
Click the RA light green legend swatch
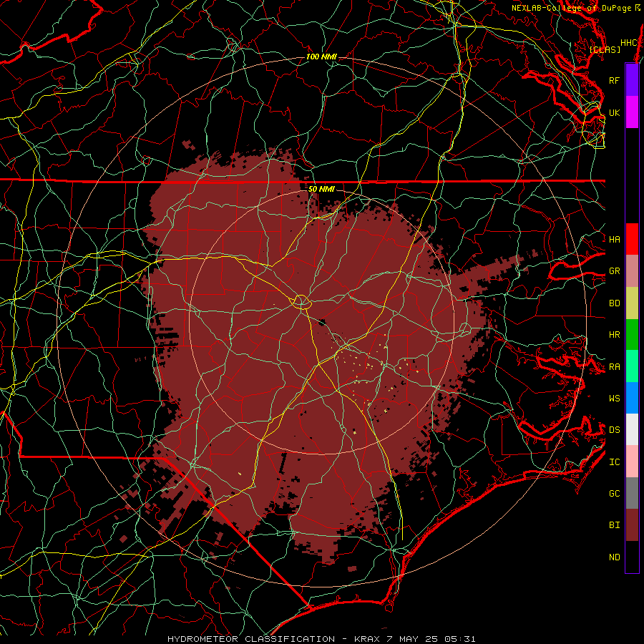click(x=632, y=366)
